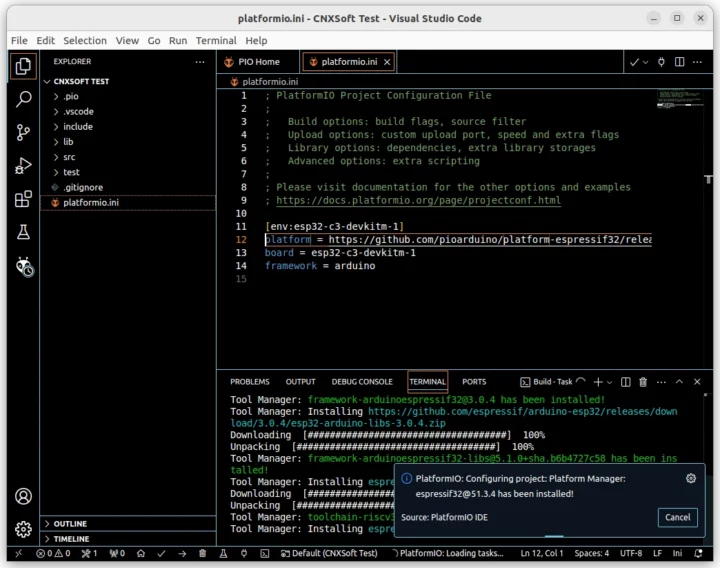Image resolution: width=720 pixels, height=568 pixels.
Task: Expand the OUTLINE section
Action: pyautogui.click(x=70, y=524)
